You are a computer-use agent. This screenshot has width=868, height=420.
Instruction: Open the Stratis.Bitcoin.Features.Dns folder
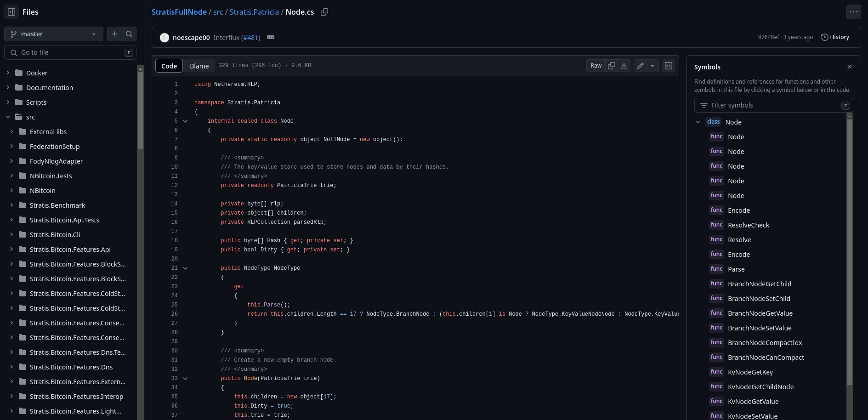[x=71, y=367]
